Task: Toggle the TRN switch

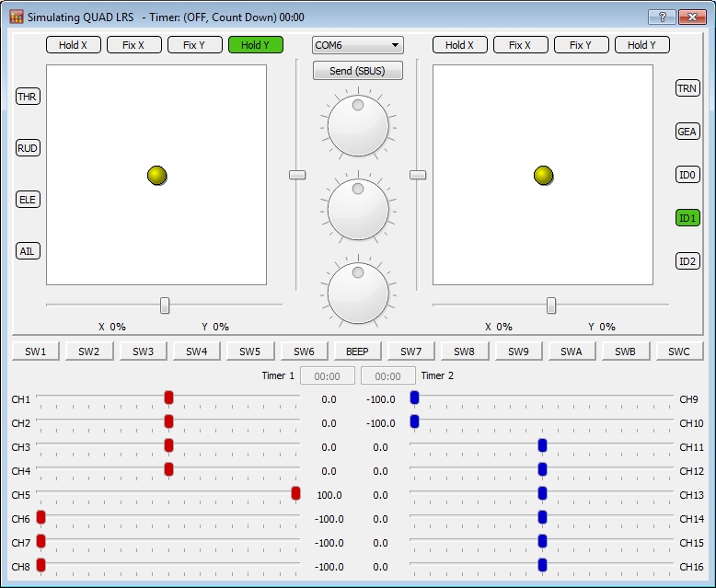Action: coord(687,88)
